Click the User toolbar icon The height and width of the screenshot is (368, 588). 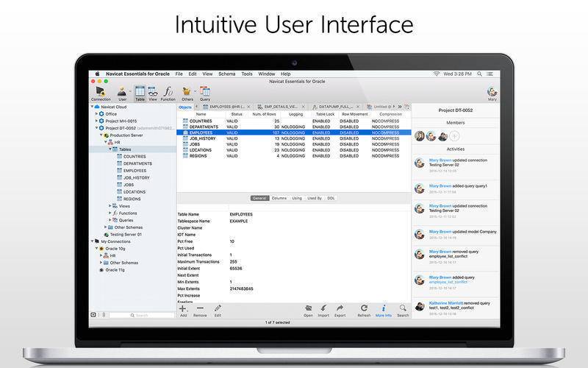click(122, 91)
